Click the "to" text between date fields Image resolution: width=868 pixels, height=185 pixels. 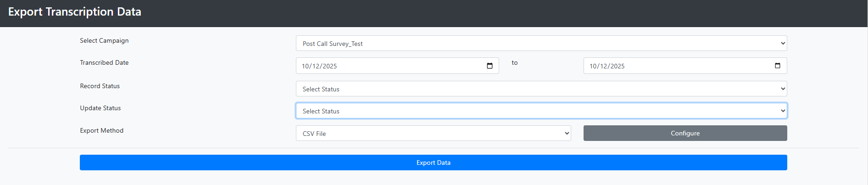click(515, 63)
